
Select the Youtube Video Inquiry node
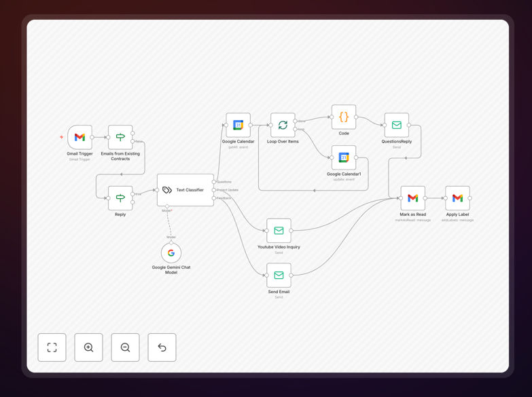279,231
